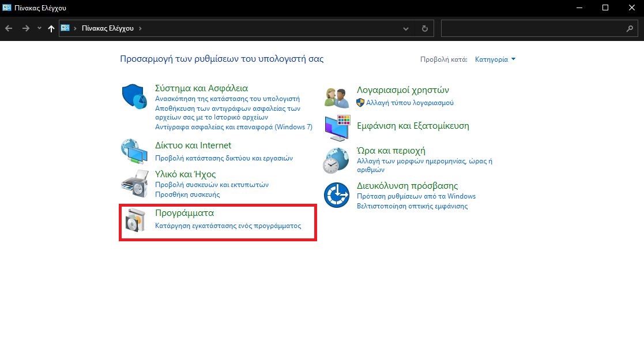This screenshot has height=355, width=644.
Task: Click the Control Panel icon in title bar
Action: [x=6, y=8]
